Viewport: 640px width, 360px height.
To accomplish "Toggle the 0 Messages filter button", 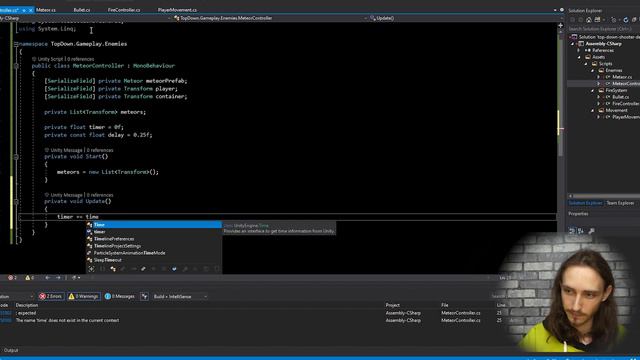I will (120, 296).
